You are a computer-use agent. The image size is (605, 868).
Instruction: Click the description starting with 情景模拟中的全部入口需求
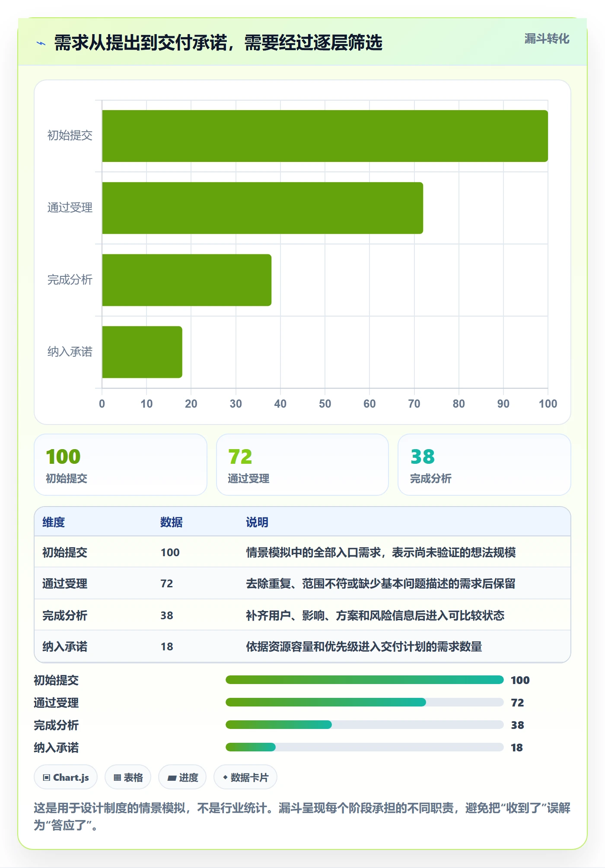tap(381, 552)
